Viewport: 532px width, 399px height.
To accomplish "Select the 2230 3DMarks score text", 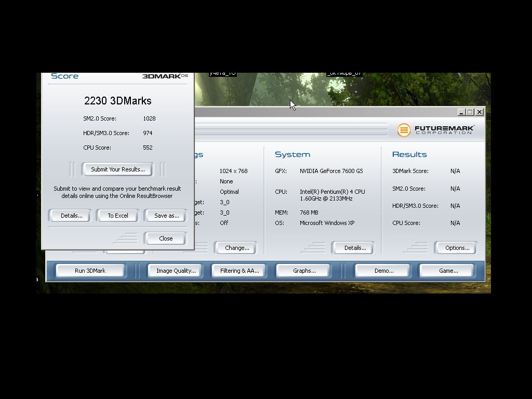I will (x=118, y=101).
